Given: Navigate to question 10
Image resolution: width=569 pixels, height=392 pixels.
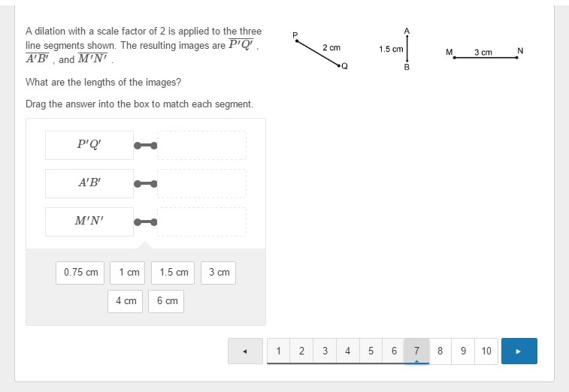Looking at the screenshot, I should point(486,351).
